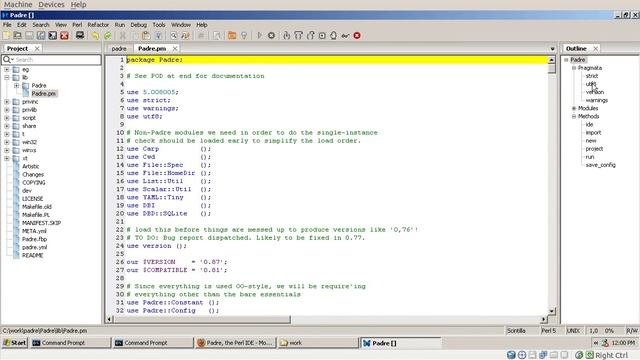
Task: Expand the script folder
Action: pos(7,118)
